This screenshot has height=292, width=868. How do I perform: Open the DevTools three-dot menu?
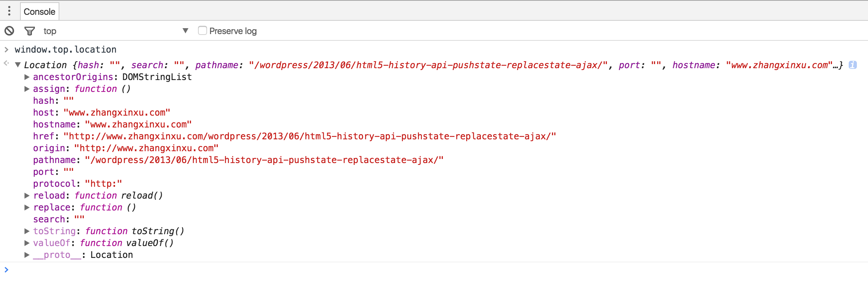[x=9, y=11]
